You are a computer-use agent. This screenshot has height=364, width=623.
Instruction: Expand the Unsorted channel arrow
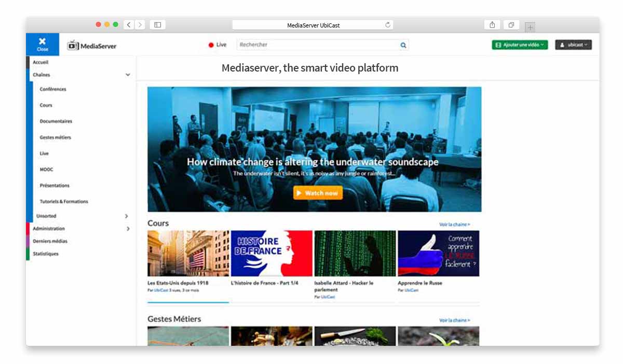click(127, 216)
